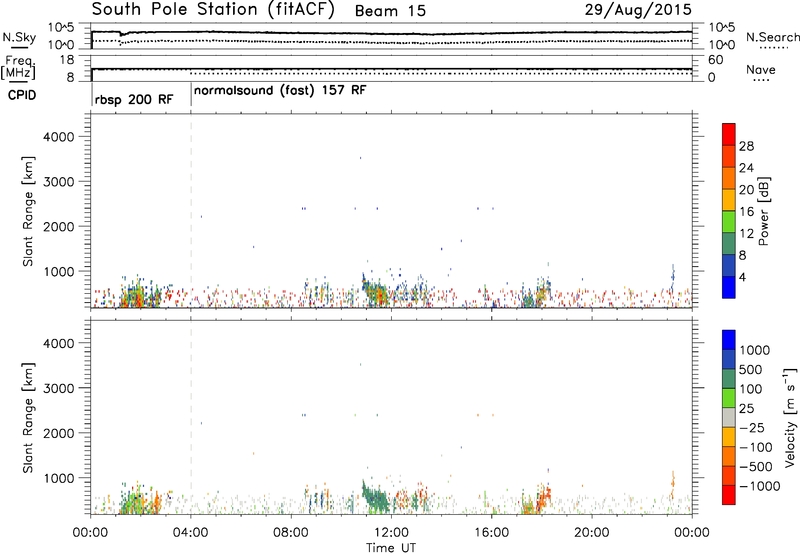Click the 'CPID' row label
800x554 pixels.
pyautogui.click(x=22, y=95)
